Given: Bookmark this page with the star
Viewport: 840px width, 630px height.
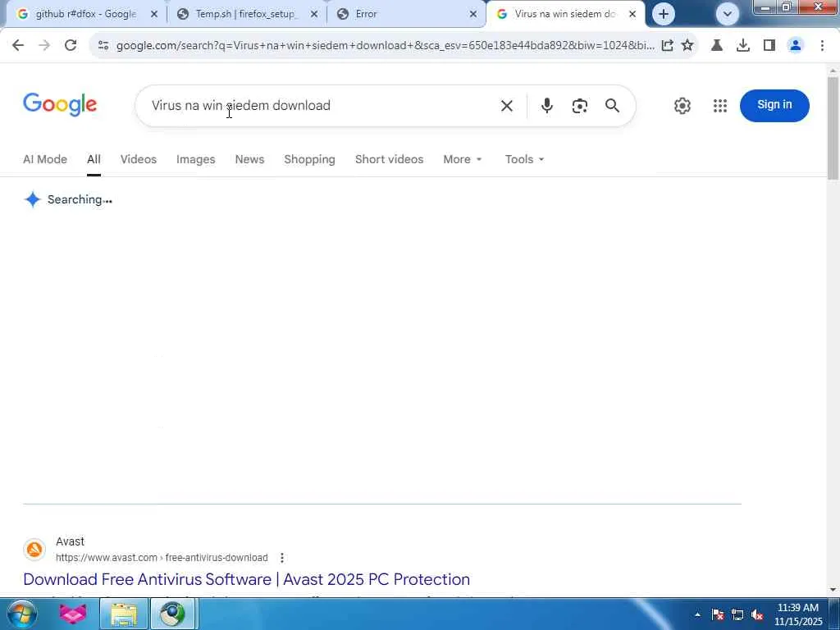Looking at the screenshot, I should (687, 46).
